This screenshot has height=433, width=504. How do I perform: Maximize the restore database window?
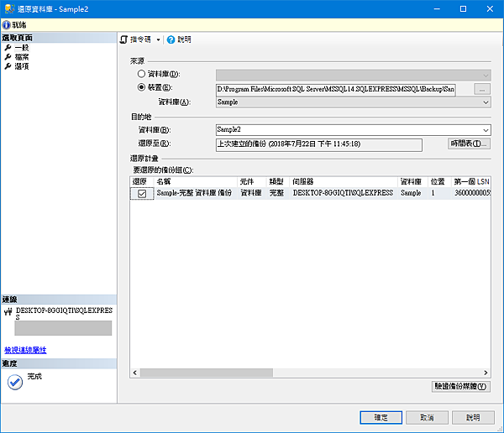tap(463, 9)
